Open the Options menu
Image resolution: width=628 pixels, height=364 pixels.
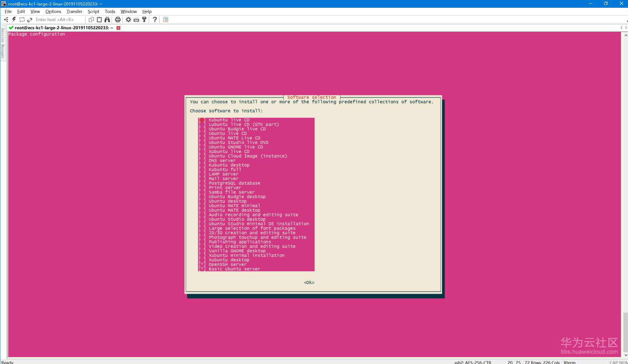(x=53, y=12)
